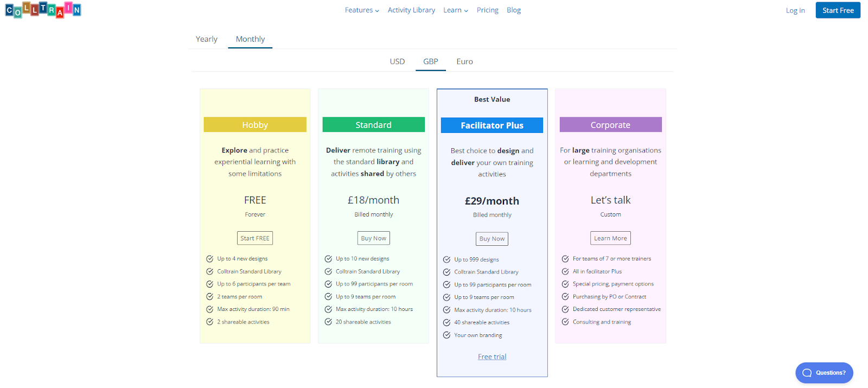
Task: Click the yellow Hobby plan header
Action: pos(255,125)
